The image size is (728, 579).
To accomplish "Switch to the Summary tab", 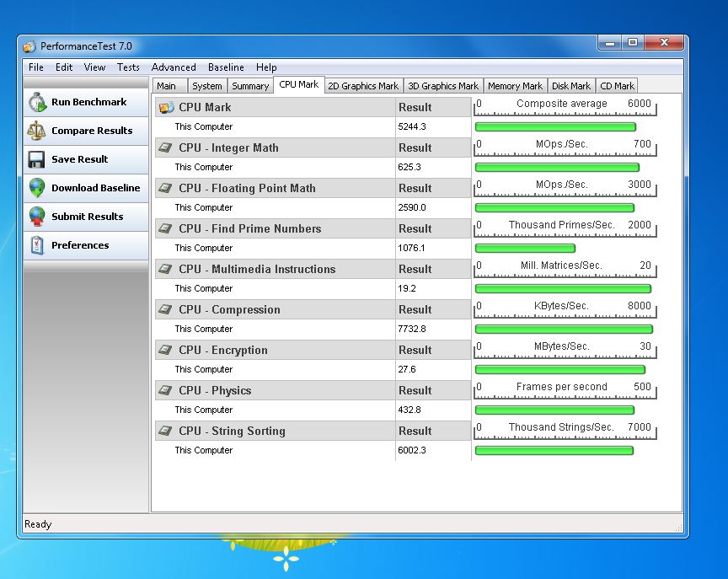I will (x=250, y=86).
